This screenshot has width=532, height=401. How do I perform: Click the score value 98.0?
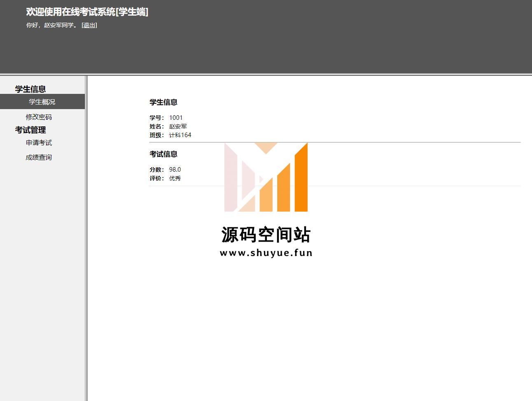coord(175,170)
